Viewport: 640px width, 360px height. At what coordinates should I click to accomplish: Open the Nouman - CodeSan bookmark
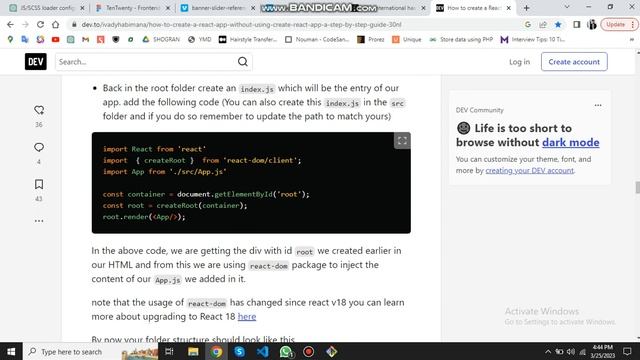pos(317,40)
